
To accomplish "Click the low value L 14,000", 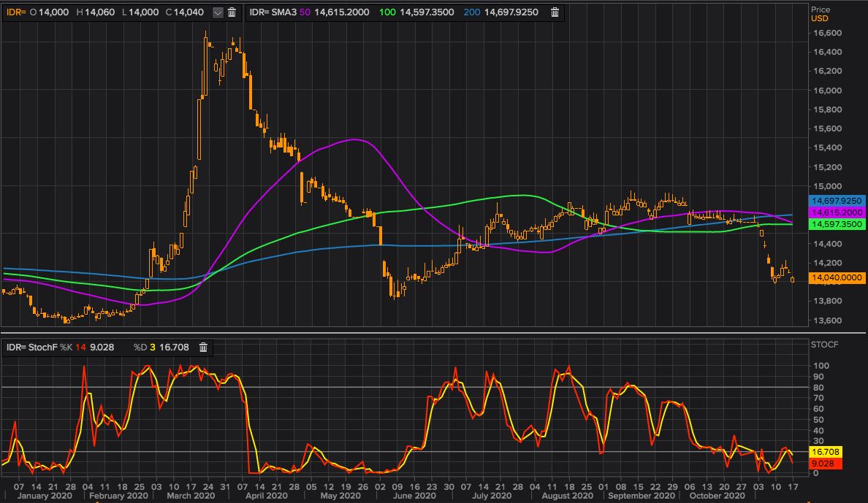I will [140, 12].
